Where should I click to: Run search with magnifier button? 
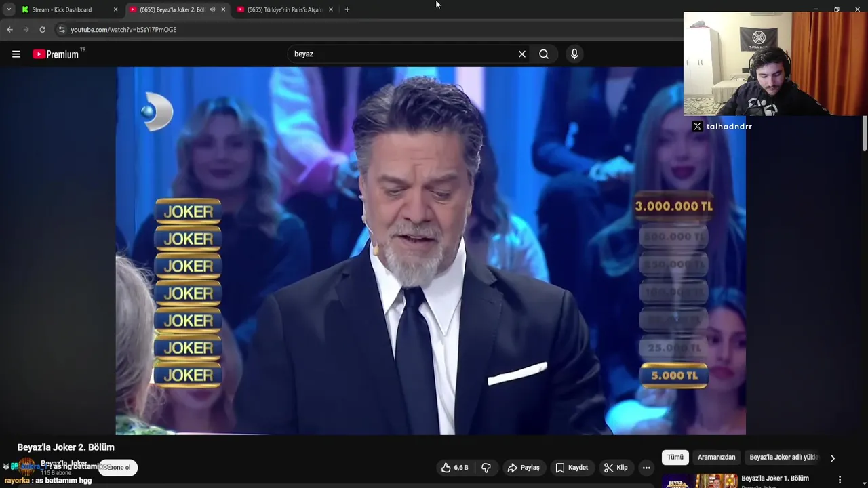tap(544, 54)
